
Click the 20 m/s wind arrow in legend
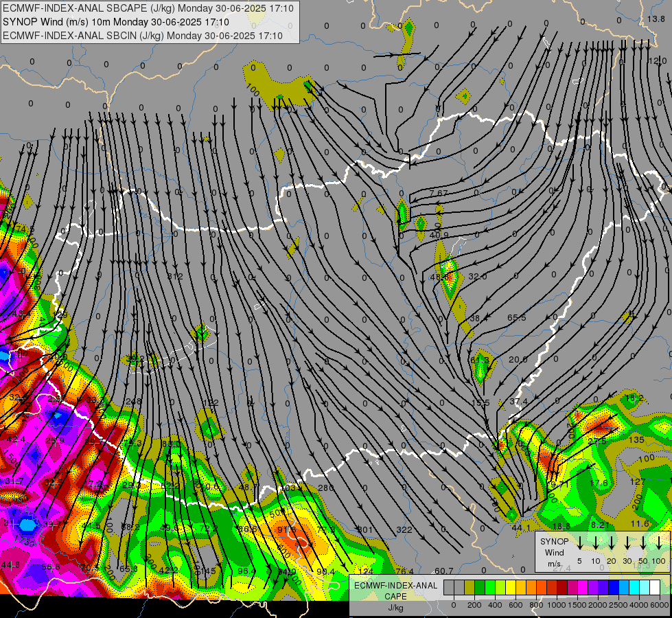pos(612,542)
